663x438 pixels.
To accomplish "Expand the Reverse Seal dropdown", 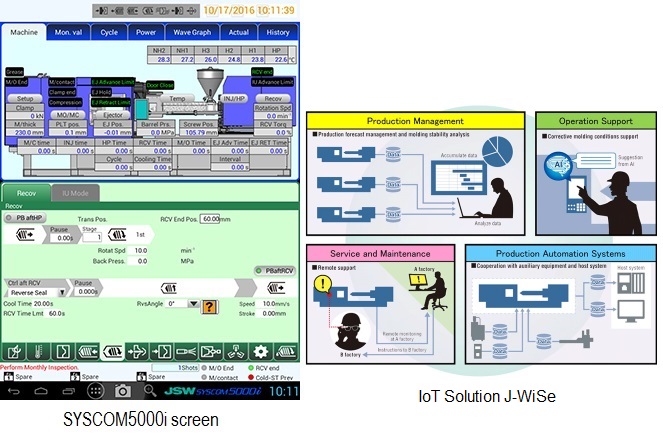I will click(62, 293).
